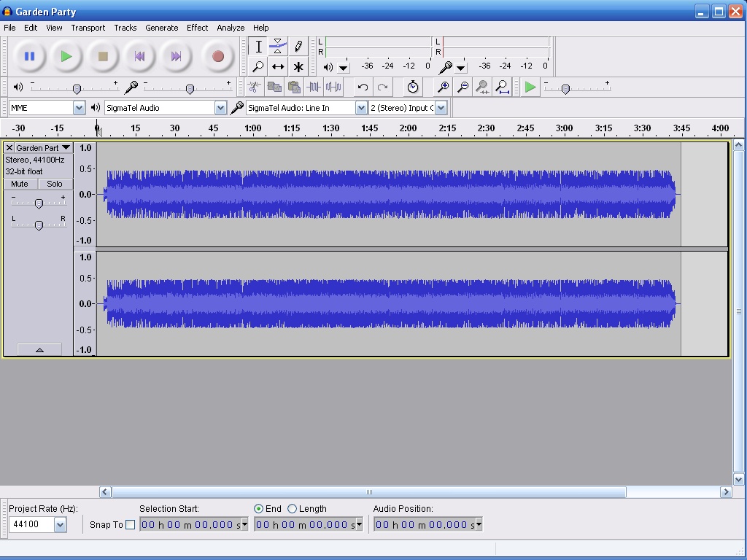Click the vertical scrollbar down arrow
Image resolution: width=747 pixels, height=560 pixels.
point(738,480)
